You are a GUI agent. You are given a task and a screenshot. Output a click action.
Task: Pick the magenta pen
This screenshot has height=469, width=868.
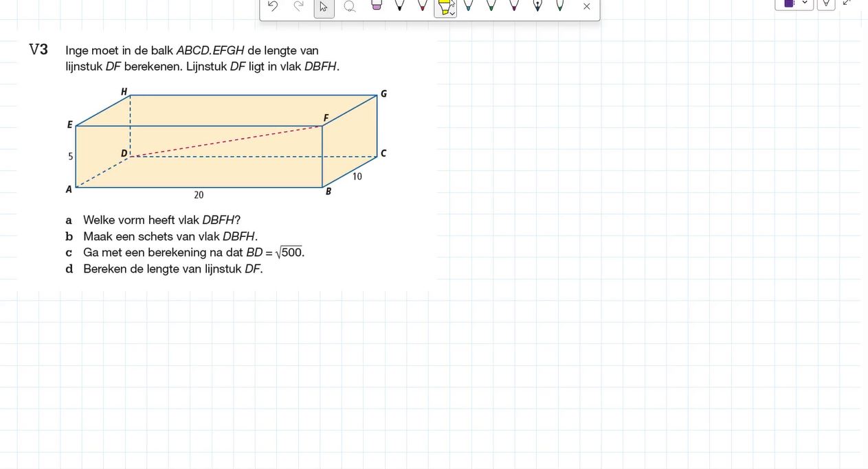pos(514,5)
